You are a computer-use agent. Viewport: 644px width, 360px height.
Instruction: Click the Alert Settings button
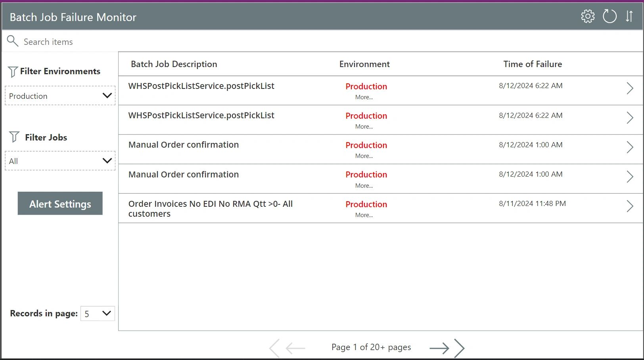click(60, 204)
